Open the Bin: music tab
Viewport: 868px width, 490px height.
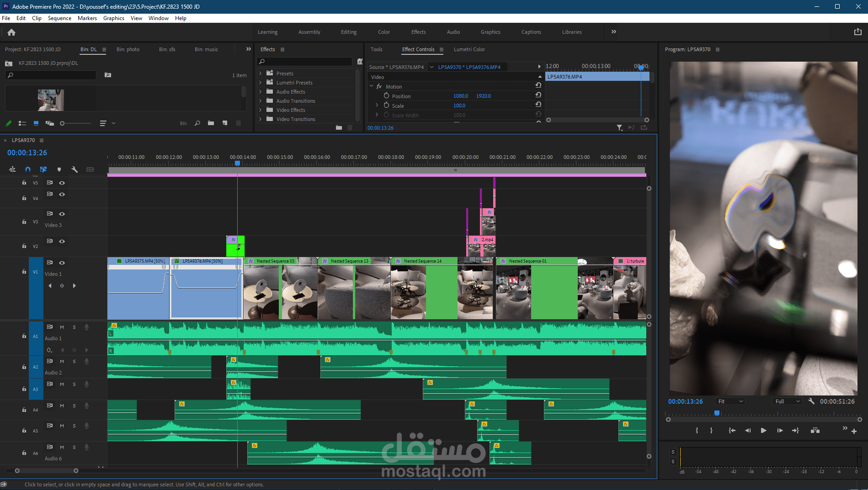tap(206, 49)
